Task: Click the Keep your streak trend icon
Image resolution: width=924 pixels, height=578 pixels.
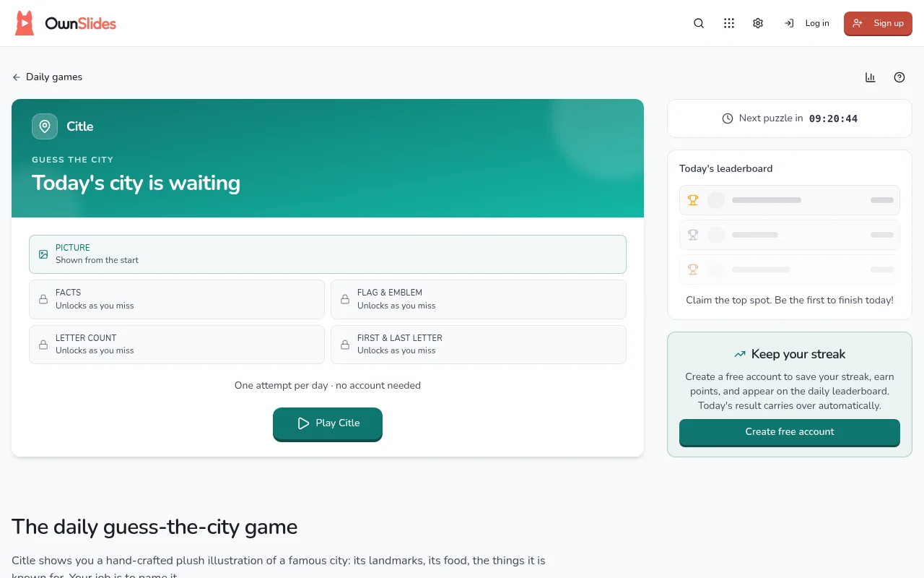Action: click(x=740, y=354)
